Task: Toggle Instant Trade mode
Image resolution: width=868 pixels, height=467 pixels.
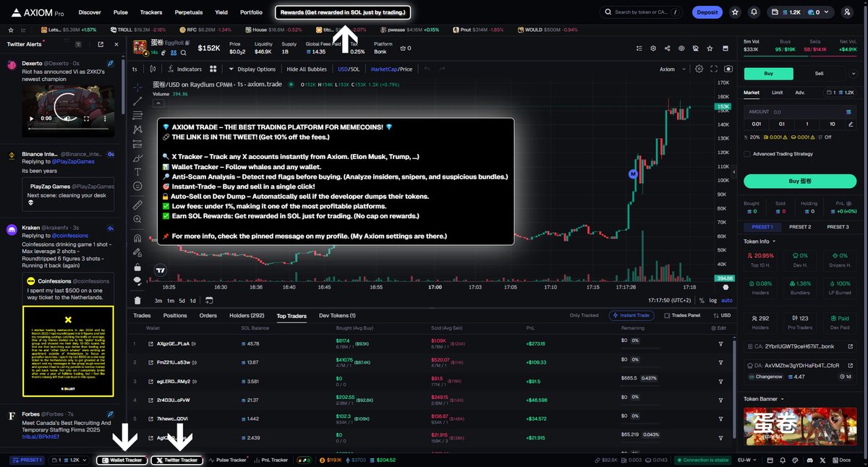Action: [633, 315]
